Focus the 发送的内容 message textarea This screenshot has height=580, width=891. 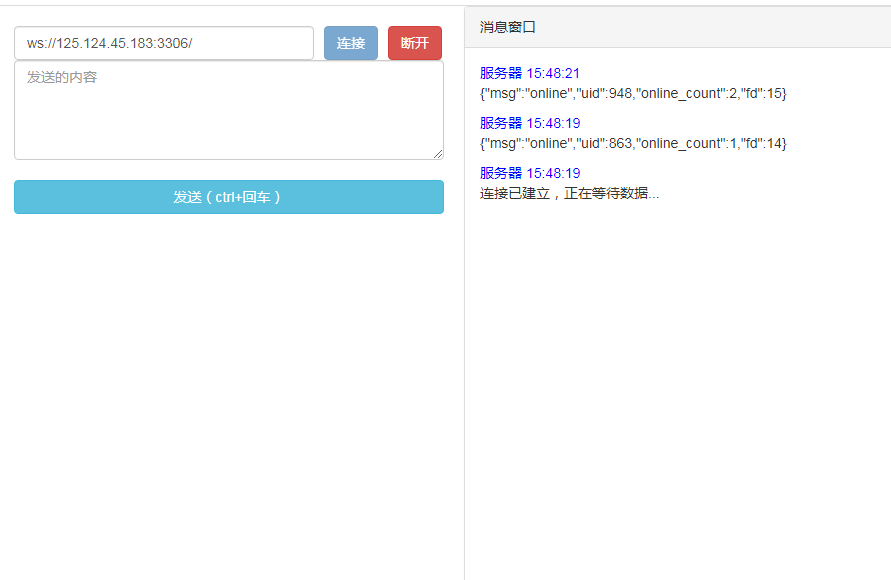click(229, 110)
